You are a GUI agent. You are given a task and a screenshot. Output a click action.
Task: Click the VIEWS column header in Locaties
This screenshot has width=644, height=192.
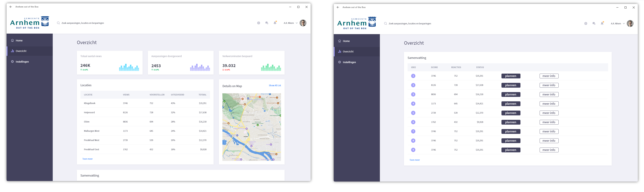pyautogui.click(x=126, y=95)
